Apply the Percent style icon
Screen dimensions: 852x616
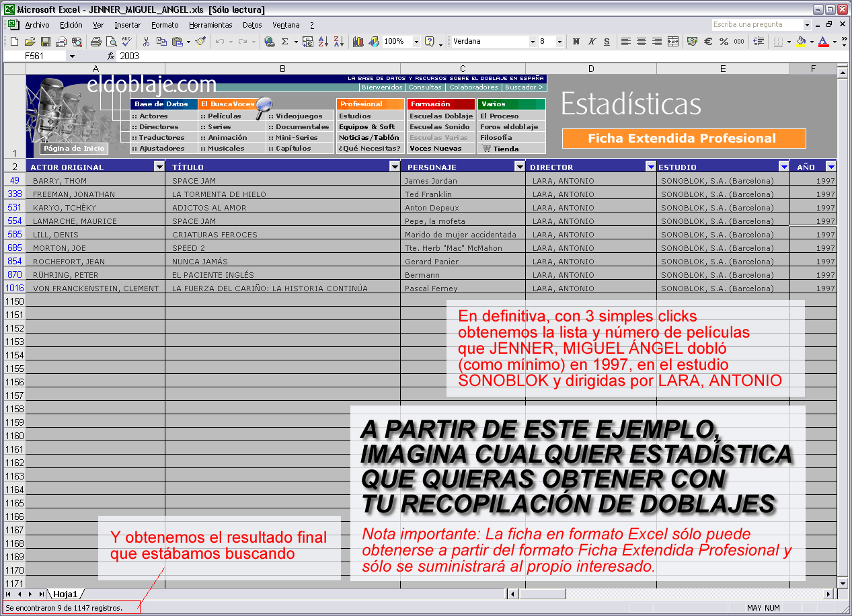coord(724,42)
